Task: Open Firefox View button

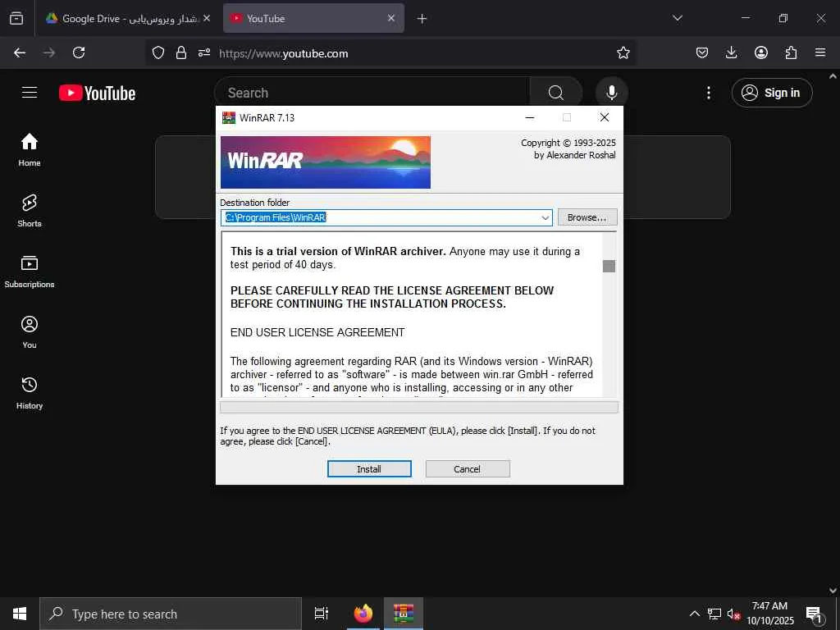Action: 16,18
